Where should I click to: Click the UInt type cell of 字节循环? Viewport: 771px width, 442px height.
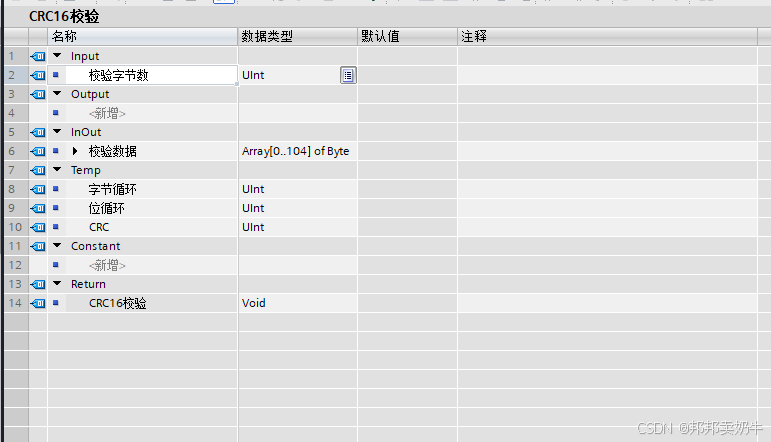click(x=297, y=189)
